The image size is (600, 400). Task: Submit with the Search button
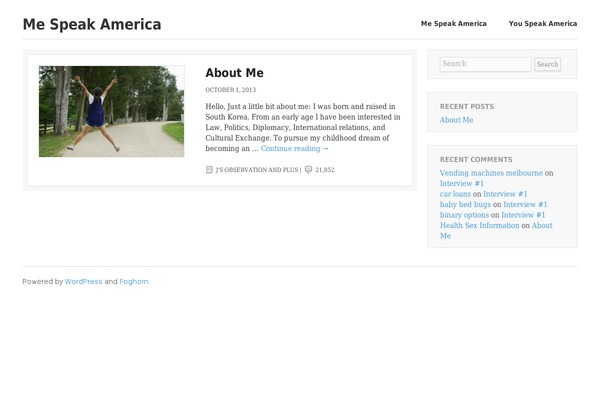547,64
